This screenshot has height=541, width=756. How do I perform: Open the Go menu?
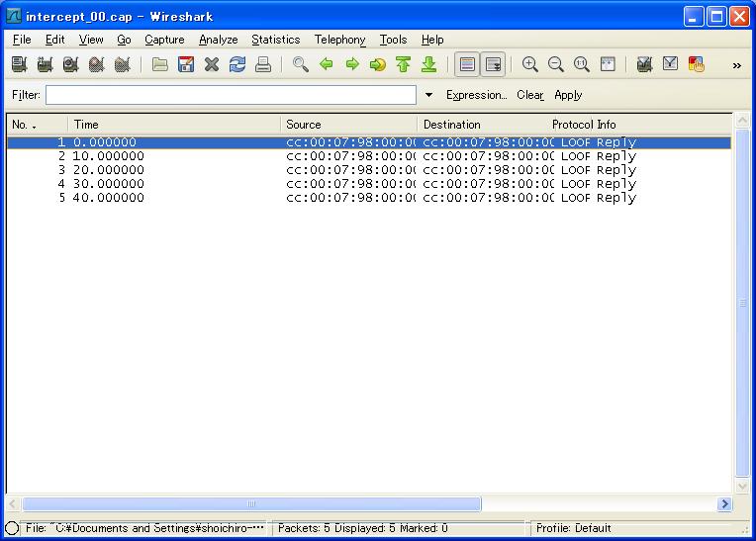(x=124, y=40)
